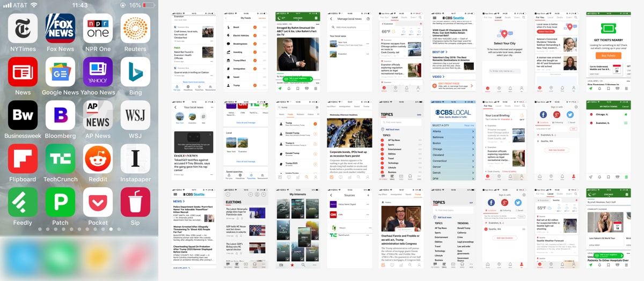The image size is (644, 281).
Task: Tap the CHICAGO header on the Rahm Emanuel article
Action: click(x=297, y=18)
